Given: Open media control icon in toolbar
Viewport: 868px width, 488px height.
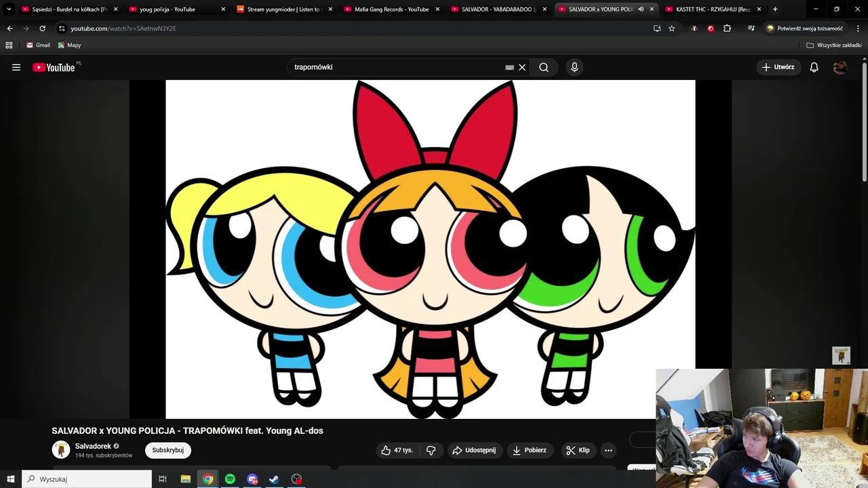Looking at the screenshot, I should click(x=751, y=28).
